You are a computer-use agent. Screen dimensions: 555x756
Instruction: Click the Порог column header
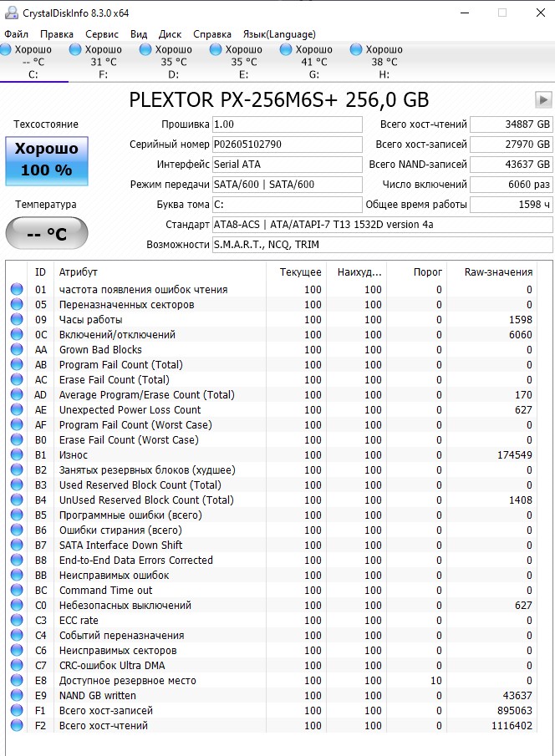pos(417,272)
